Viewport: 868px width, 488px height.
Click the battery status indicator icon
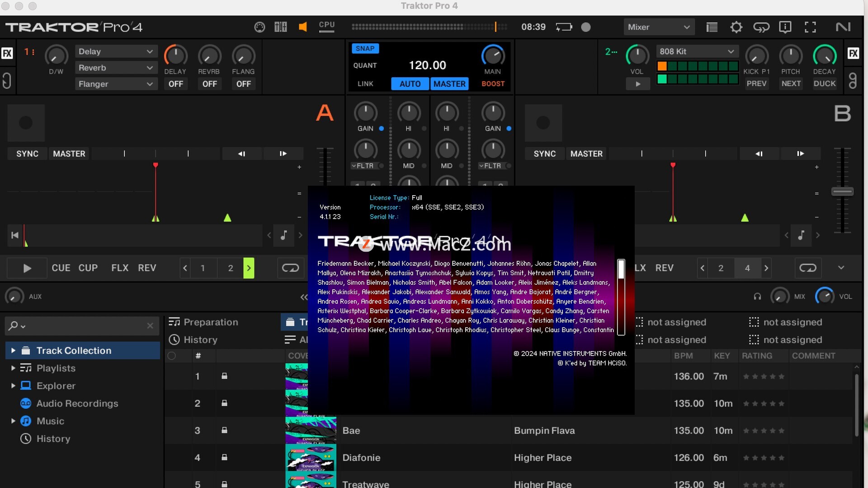click(x=564, y=27)
